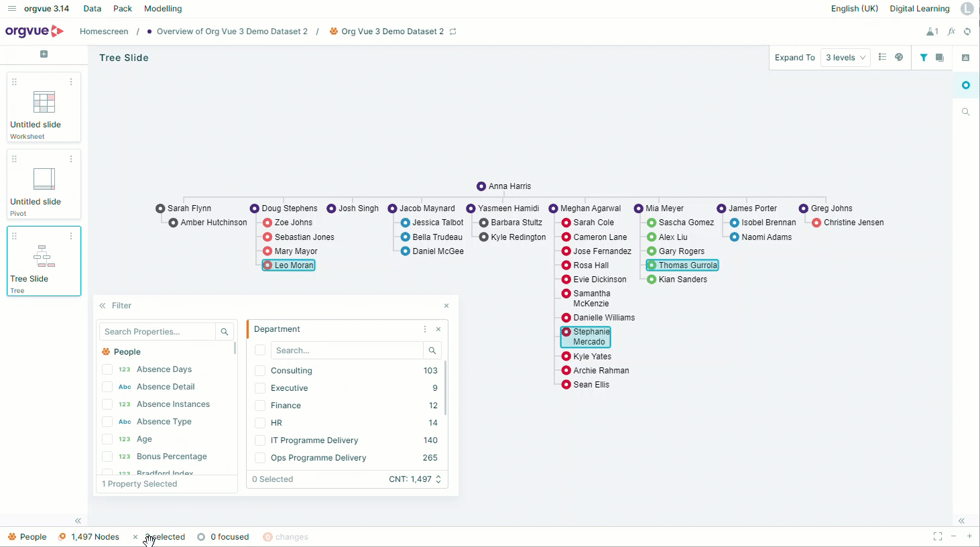Tick the HR department checkbox

pyautogui.click(x=260, y=423)
